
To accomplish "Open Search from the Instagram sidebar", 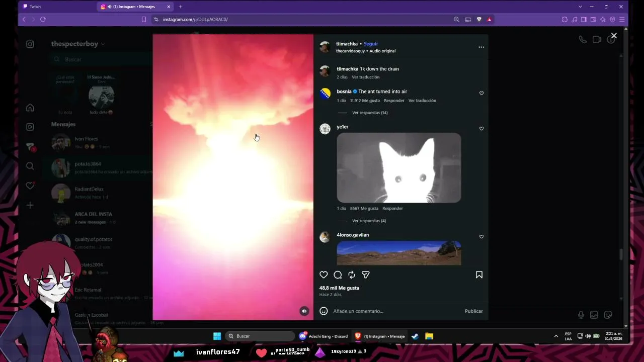I will (30, 166).
